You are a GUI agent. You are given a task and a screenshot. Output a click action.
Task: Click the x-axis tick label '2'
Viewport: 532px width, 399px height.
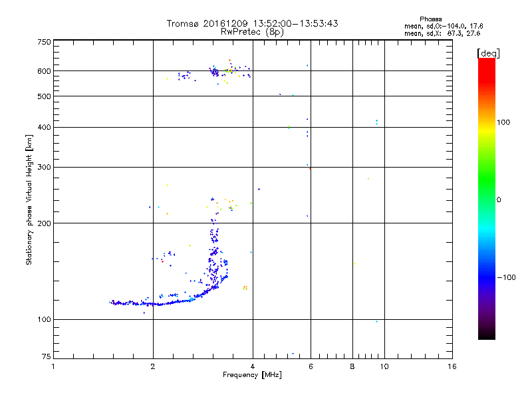[x=153, y=366]
